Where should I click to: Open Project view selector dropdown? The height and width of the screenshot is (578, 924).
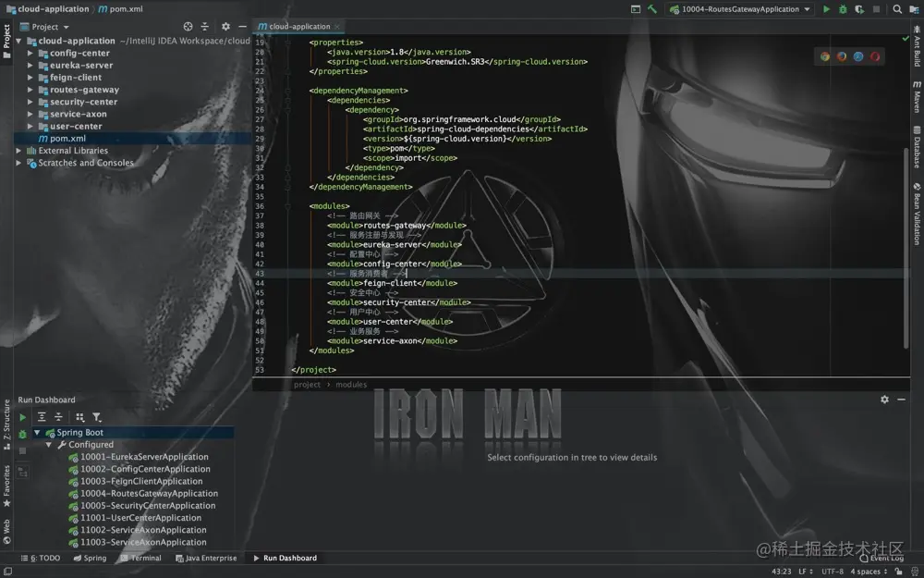click(44, 27)
